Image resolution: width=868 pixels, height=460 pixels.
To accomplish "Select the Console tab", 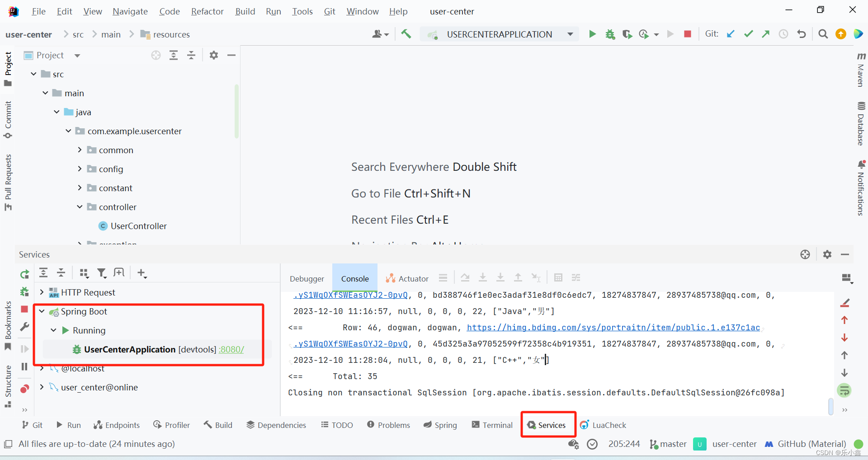I will coord(355,279).
